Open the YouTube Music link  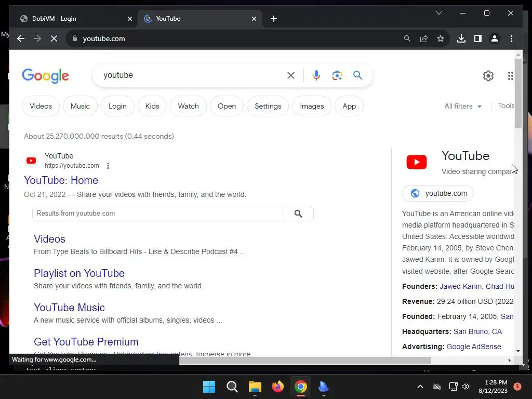point(69,308)
